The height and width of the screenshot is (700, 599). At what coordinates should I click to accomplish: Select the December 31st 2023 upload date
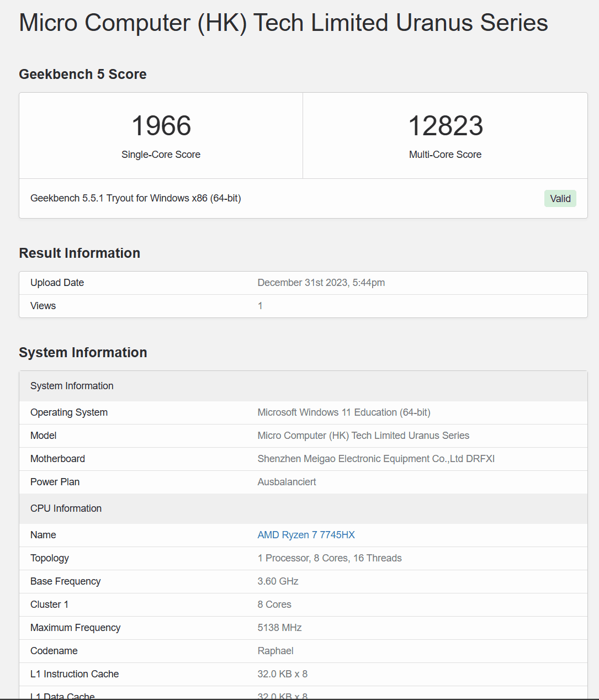click(321, 283)
